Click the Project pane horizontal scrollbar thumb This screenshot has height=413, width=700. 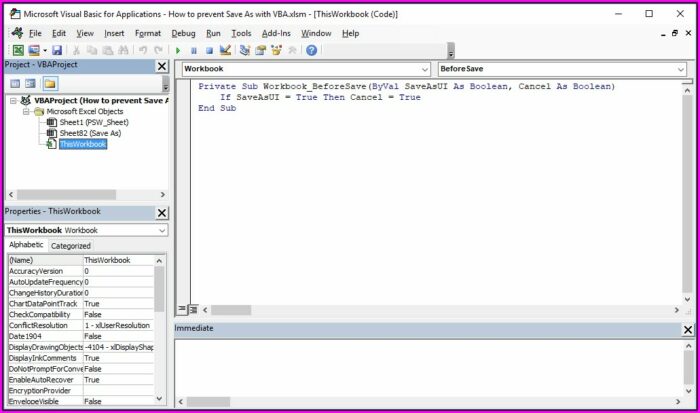(x=66, y=195)
